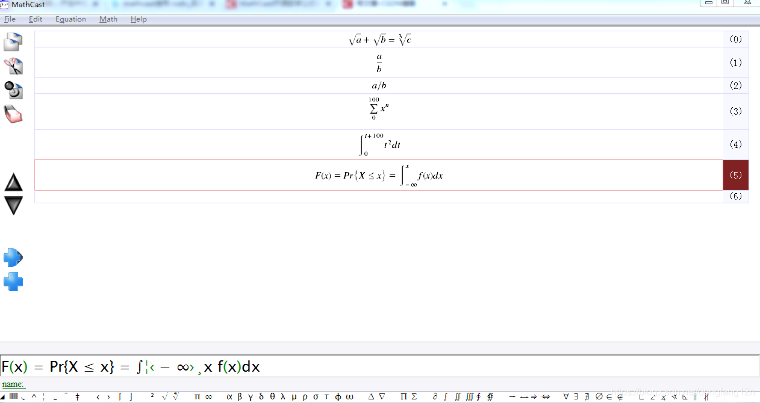Screen dimensions: 760x403
Task: Expand palette with bottom-left triangle
Action: (x=3, y=398)
